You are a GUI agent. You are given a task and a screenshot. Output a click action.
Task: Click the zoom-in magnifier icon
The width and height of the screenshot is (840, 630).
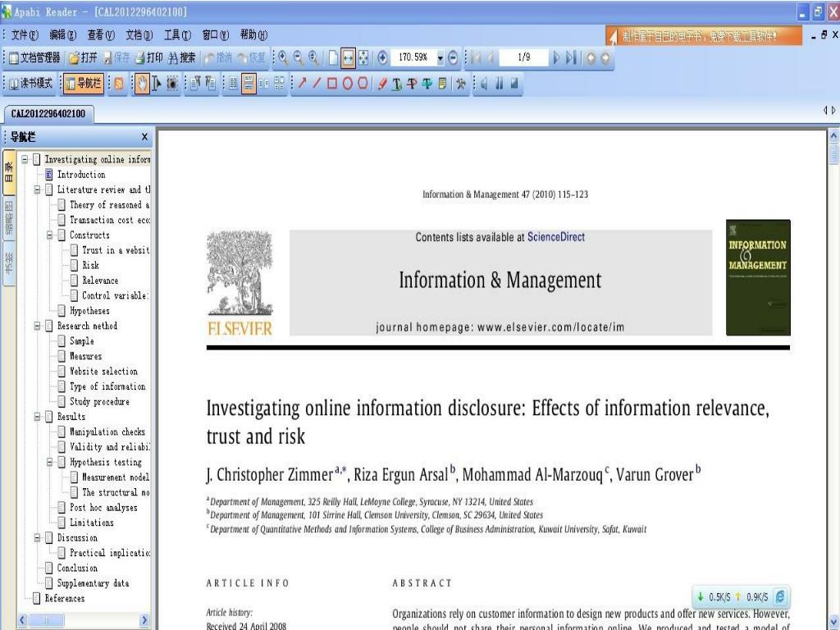(x=283, y=58)
